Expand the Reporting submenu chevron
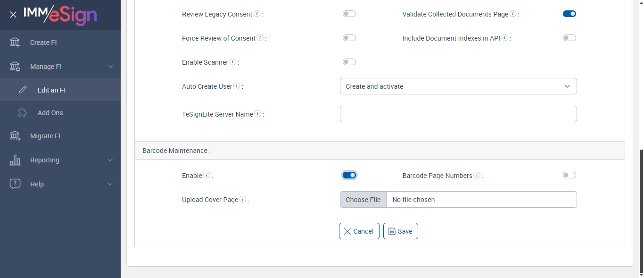The width and height of the screenshot is (644, 278). pos(110,160)
